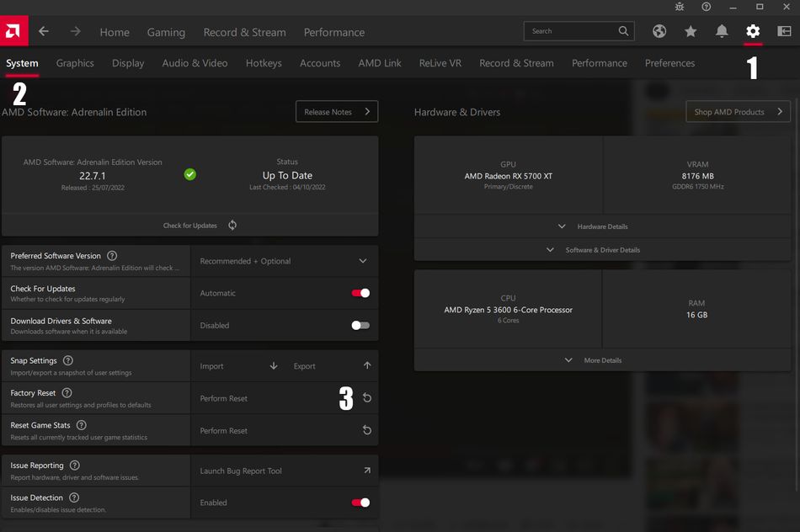Image resolution: width=800 pixels, height=532 pixels.
Task: Open top Record & Stream menu
Action: click(x=245, y=32)
